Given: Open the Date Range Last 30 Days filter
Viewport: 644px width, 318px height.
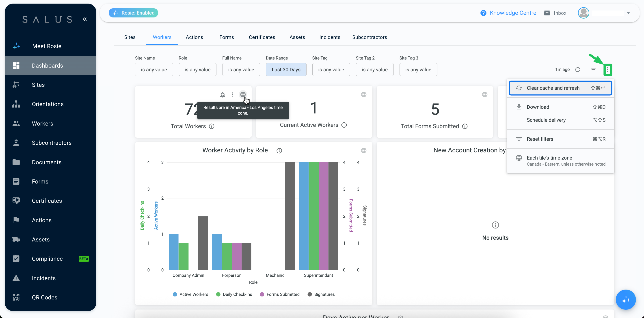Looking at the screenshot, I should 286,70.
